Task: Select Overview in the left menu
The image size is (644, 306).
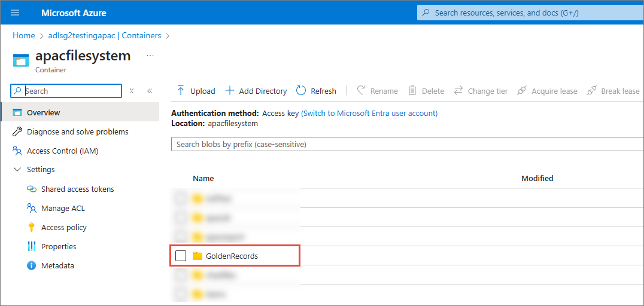Action: click(43, 112)
